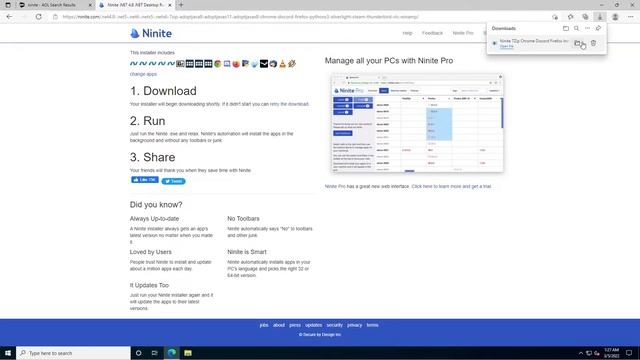The width and height of the screenshot is (640, 360).
Task: Open the browser profile icon
Action: coord(615,17)
